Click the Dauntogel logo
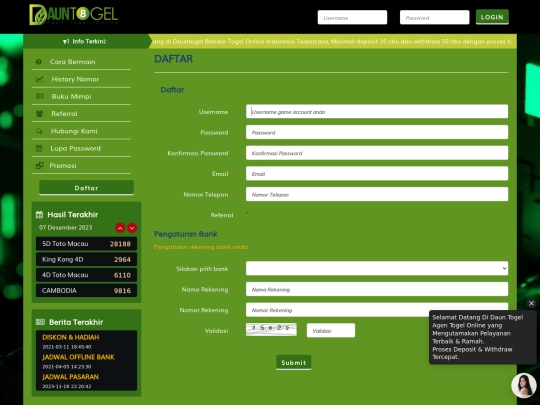The height and width of the screenshot is (405, 540). point(74,14)
